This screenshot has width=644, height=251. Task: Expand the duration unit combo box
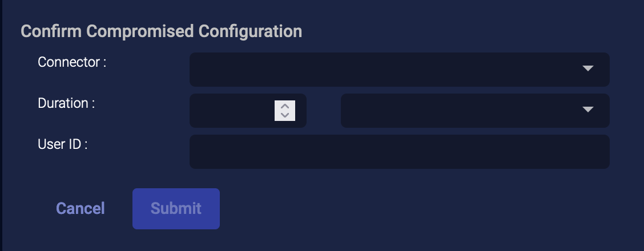pos(474,110)
